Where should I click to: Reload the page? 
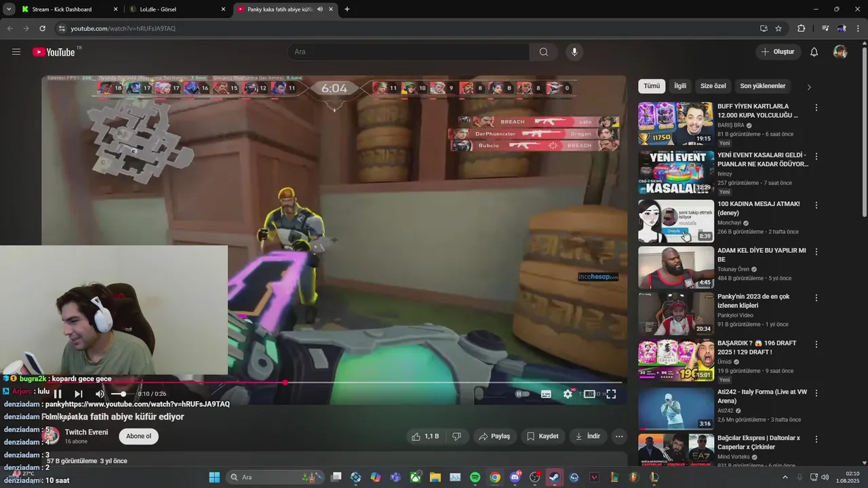tap(42, 28)
